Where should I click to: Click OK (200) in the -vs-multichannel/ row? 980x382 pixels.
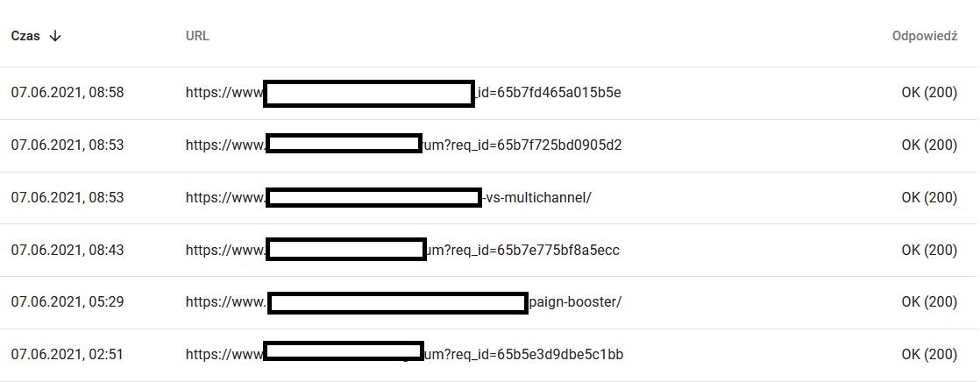[928, 197]
